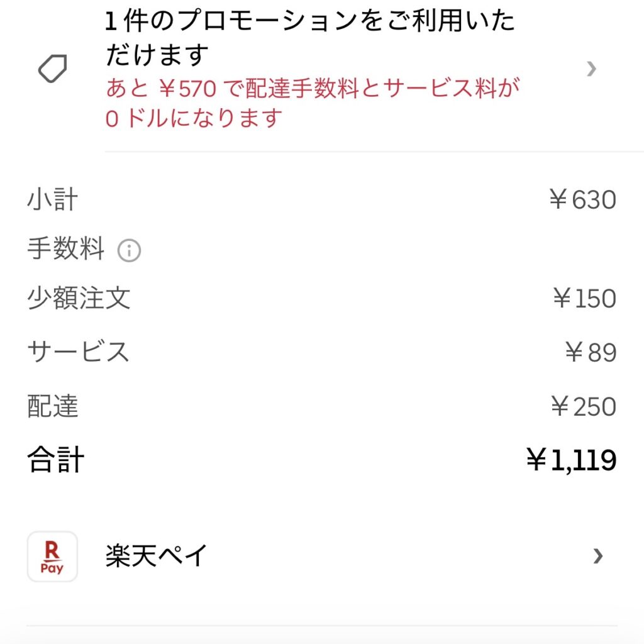Select the 楽天ペイ payment method label
644x644 pixels.
pos(156,556)
